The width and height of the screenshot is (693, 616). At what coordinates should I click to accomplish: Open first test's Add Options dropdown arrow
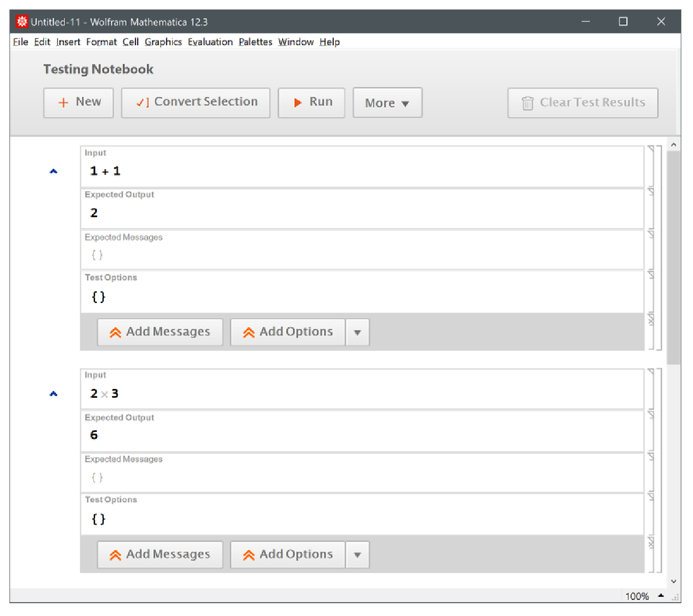pos(358,332)
